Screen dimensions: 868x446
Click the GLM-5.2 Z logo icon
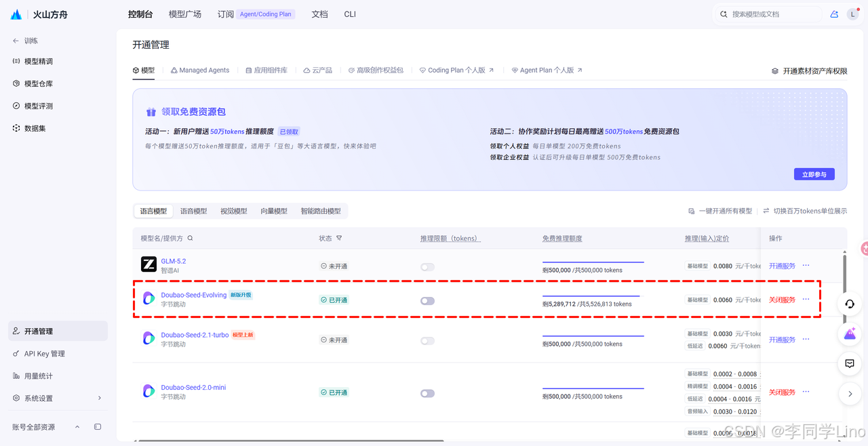click(149, 264)
